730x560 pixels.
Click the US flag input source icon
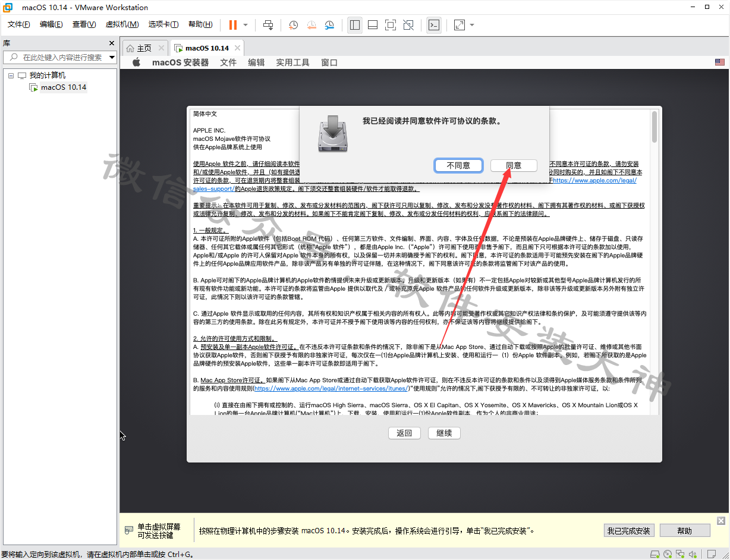(x=720, y=62)
